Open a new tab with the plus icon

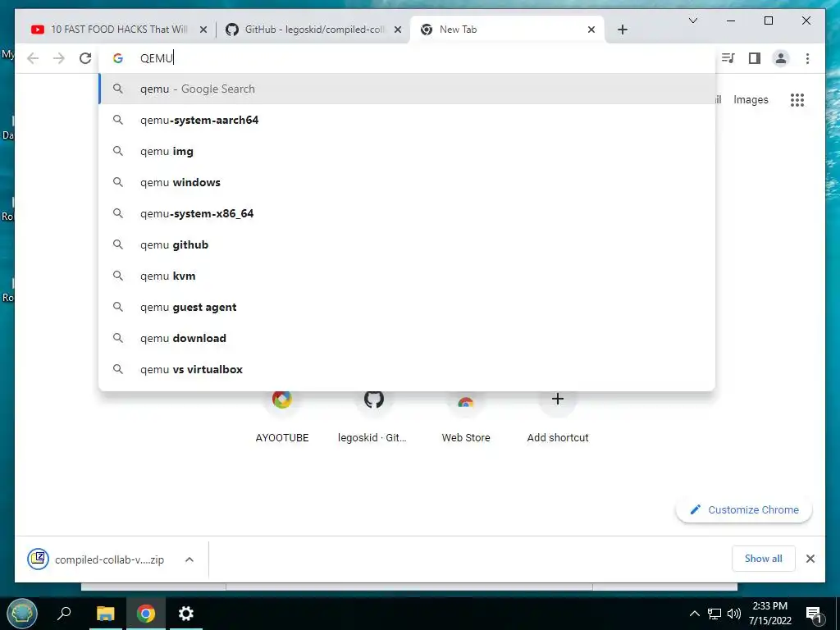click(622, 30)
